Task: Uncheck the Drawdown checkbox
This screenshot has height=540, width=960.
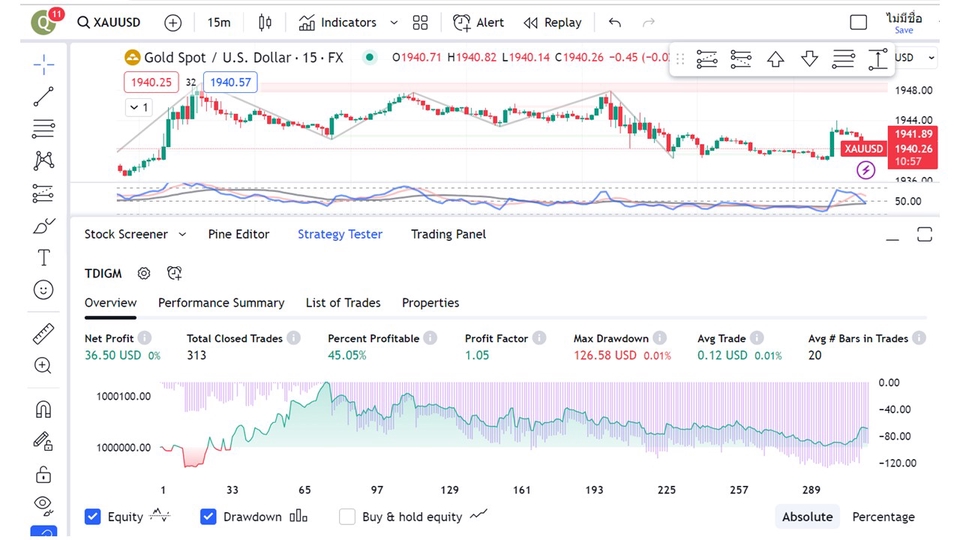Action: pos(208,517)
